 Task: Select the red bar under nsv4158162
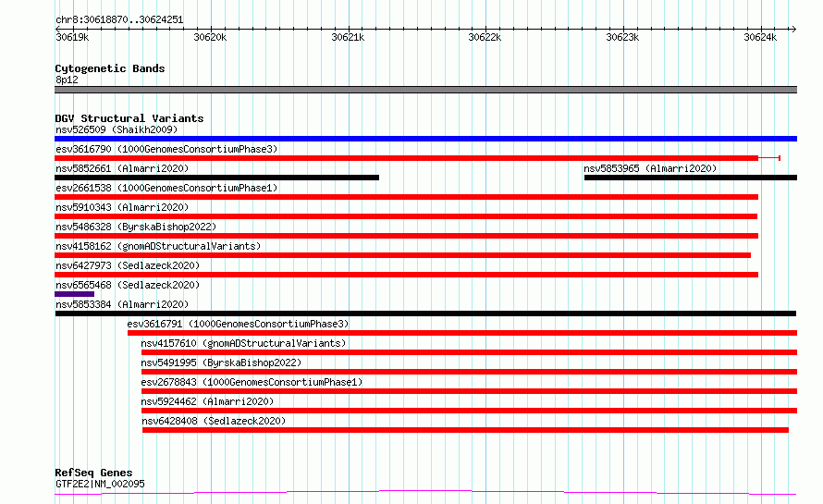click(x=402, y=255)
